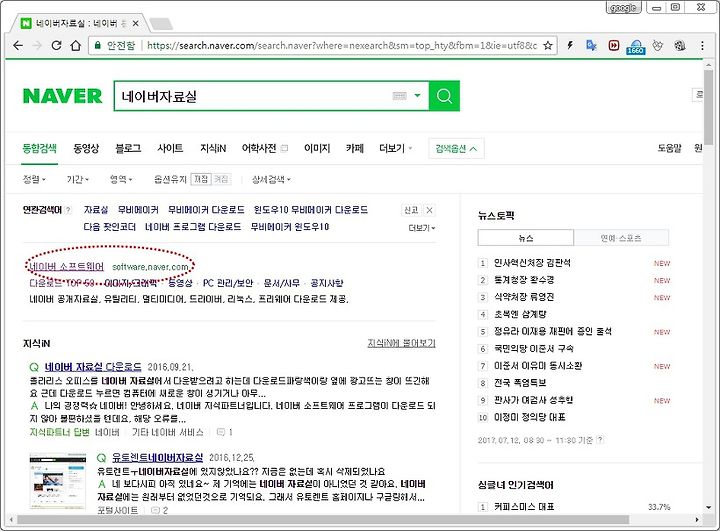Click the scroll down arrow of vertical scrollbar
720x531 pixels.
coord(708,507)
